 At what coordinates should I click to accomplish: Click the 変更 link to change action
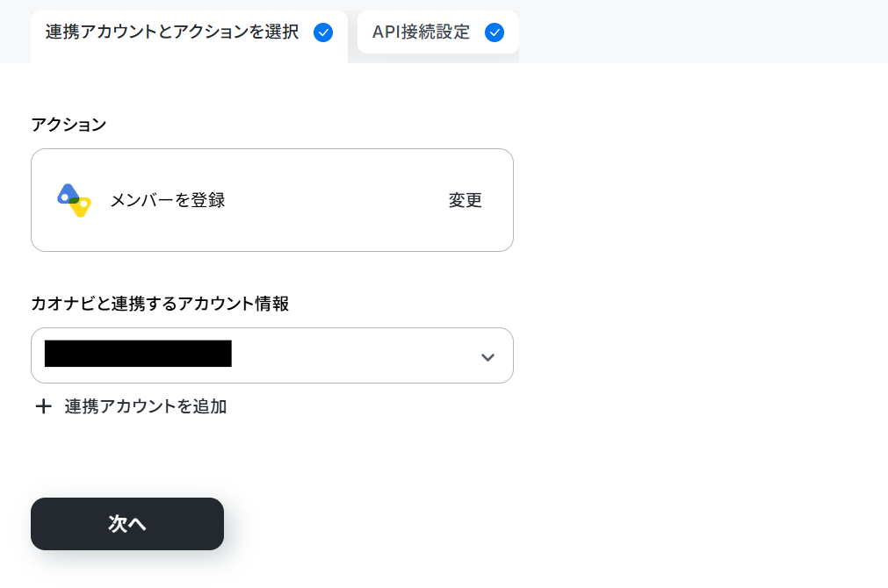click(465, 200)
